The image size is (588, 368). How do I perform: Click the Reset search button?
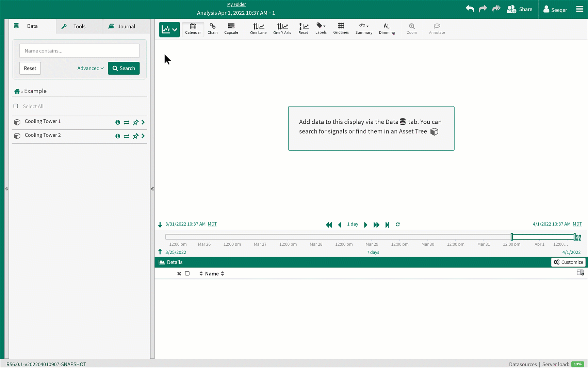[30, 68]
